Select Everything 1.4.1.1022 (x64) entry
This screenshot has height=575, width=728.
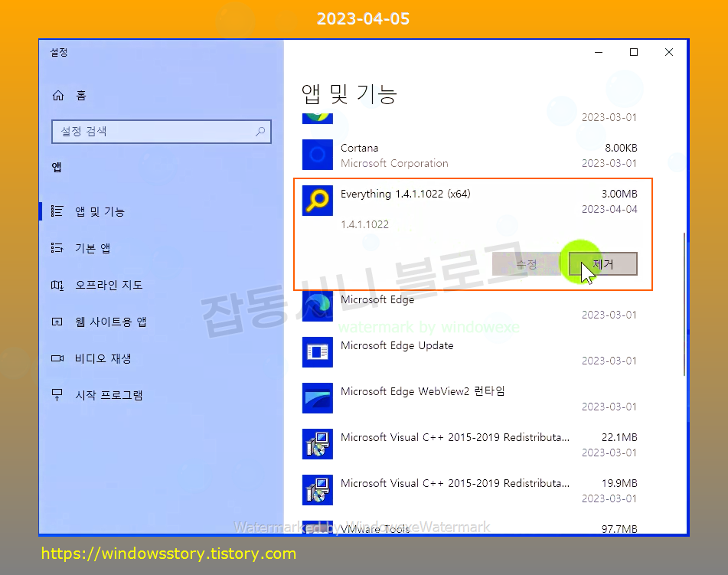472,234
